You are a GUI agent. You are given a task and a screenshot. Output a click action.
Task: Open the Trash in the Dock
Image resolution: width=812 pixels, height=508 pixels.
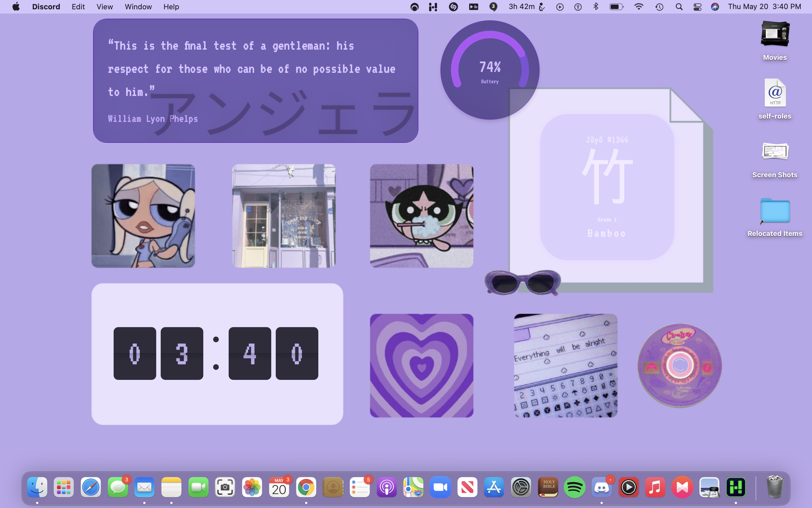click(x=775, y=487)
